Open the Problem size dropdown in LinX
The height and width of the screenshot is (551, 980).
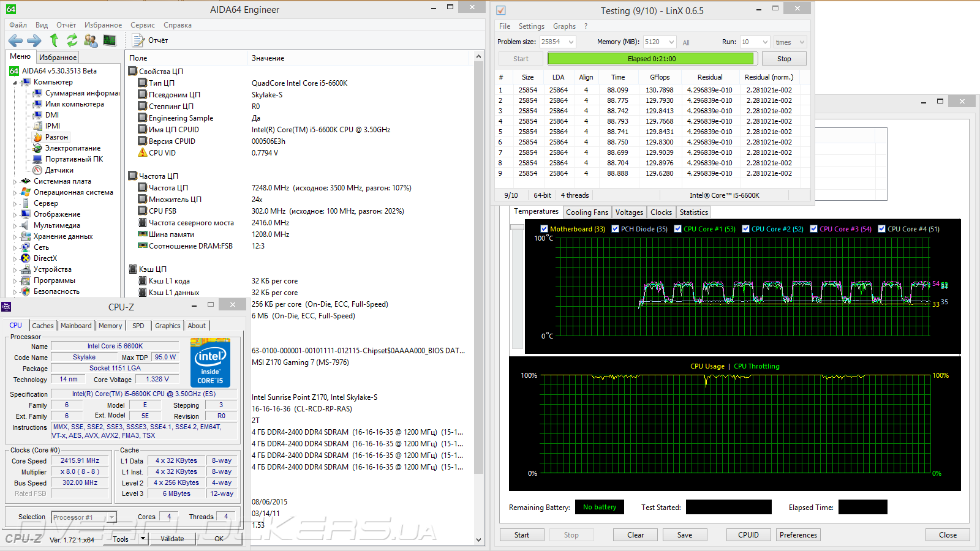point(571,42)
